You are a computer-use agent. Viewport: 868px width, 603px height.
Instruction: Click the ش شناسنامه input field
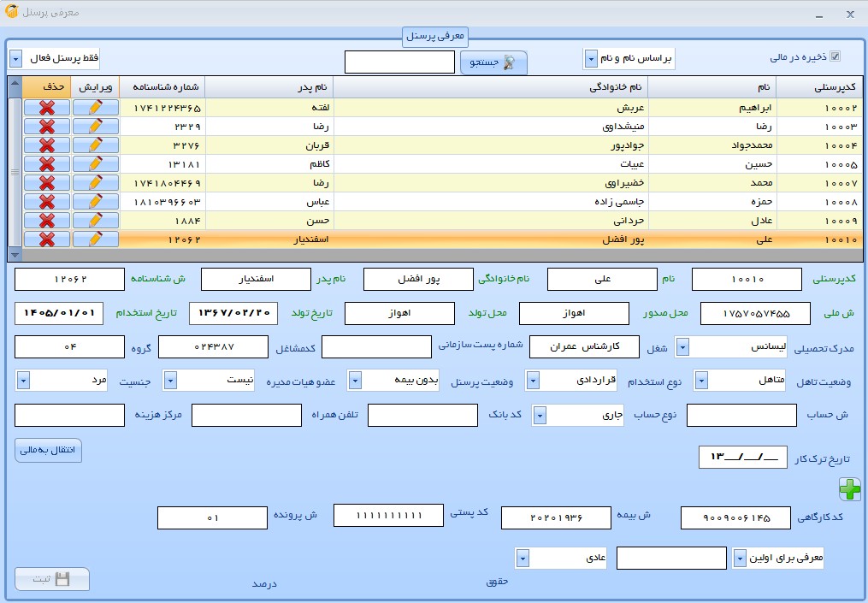(x=70, y=280)
